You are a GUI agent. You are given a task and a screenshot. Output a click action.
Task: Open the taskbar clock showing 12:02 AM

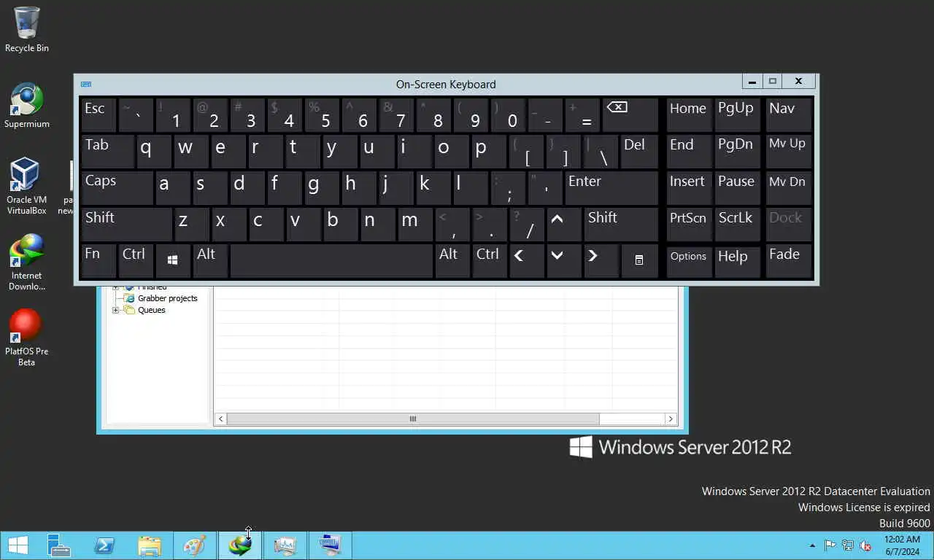903,545
